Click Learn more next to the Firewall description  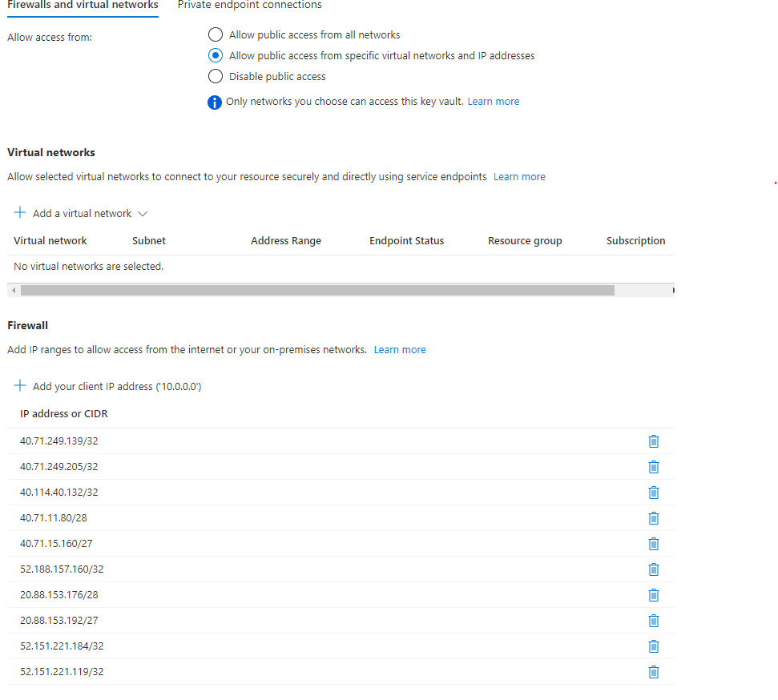click(x=400, y=349)
